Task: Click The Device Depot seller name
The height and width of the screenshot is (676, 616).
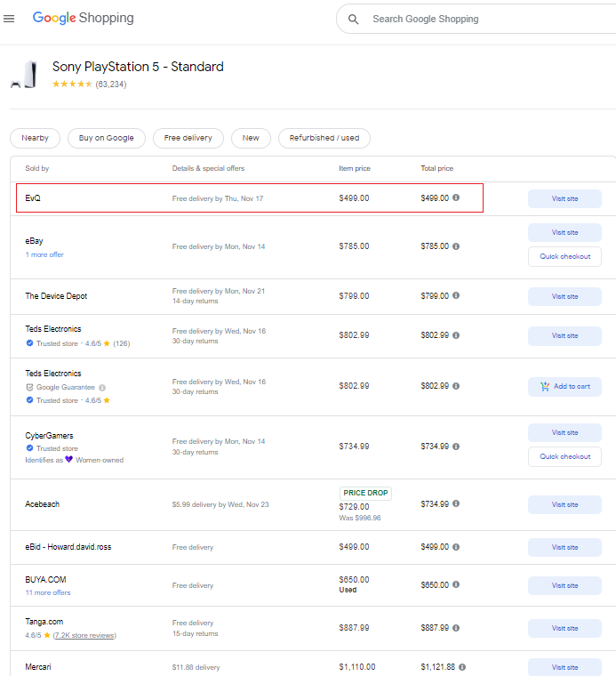Action: [x=56, y=296]
